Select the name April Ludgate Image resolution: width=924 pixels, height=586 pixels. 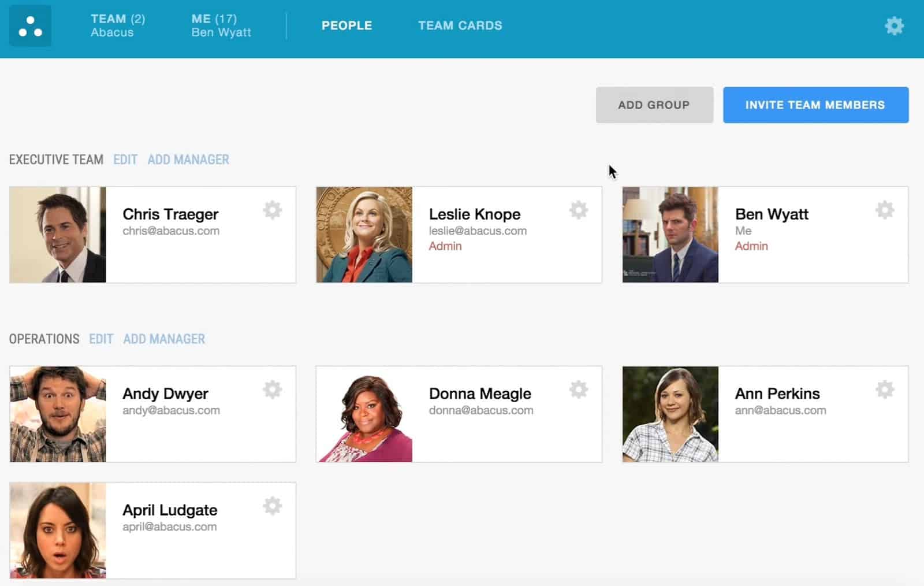170,510
